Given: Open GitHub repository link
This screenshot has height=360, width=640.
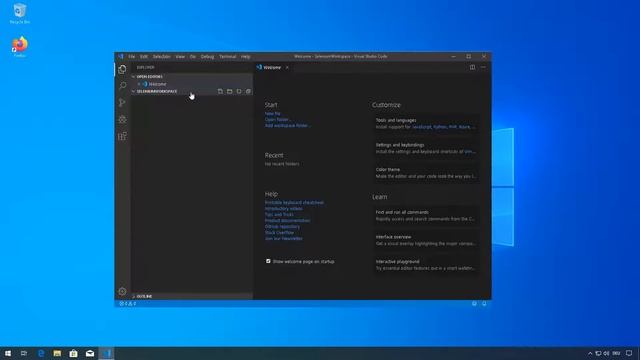Looking at the screenshot, I should (282, 227).
